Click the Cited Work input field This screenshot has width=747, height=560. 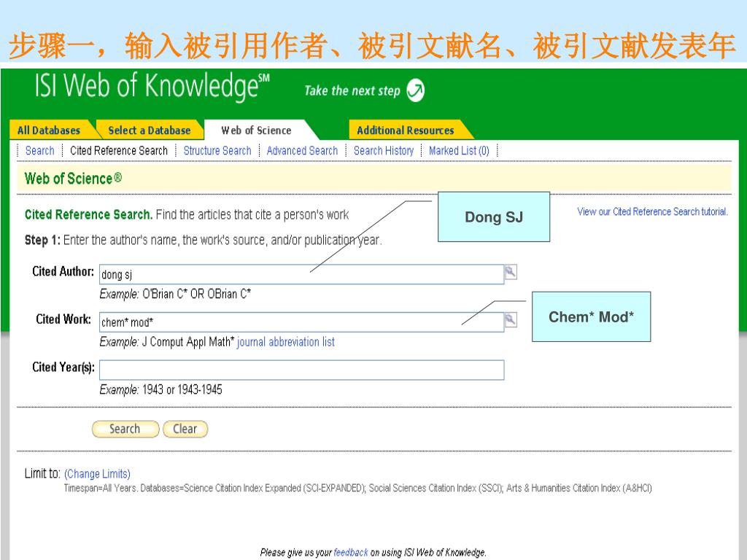[301, 322]
